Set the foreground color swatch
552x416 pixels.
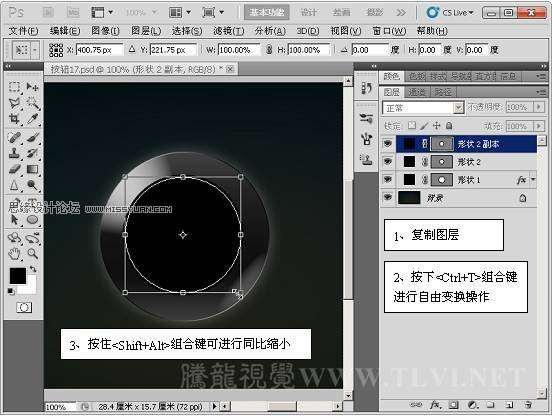[18, 276]
